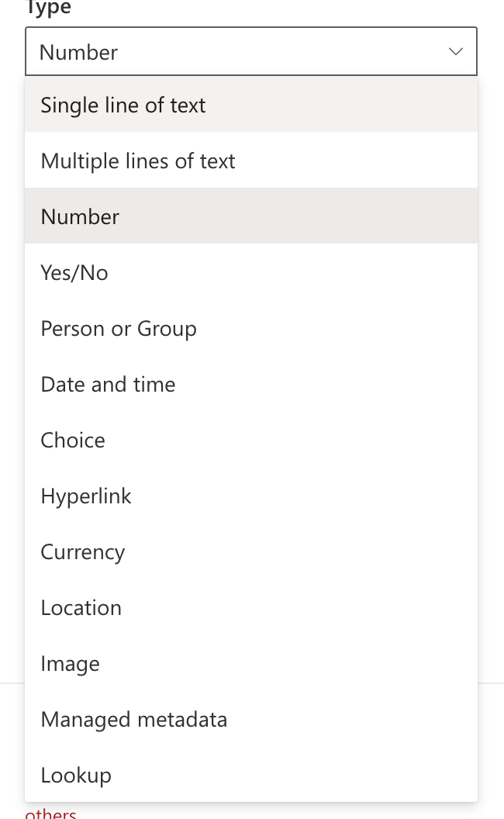Screen dimensions: 504x819
Task: Choose the Location option
Action: (x=81, y=607)
